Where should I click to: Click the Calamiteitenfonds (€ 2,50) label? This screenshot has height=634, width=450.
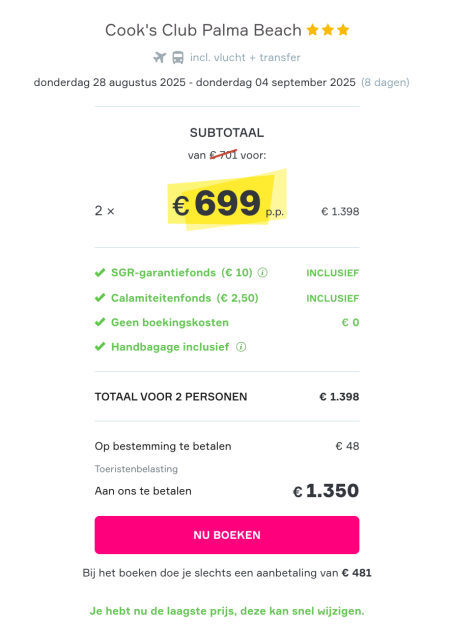[x=185, y=298]
